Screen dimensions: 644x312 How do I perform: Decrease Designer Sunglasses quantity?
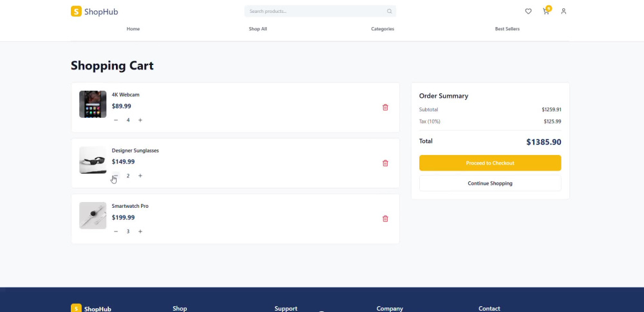point(116,176)
